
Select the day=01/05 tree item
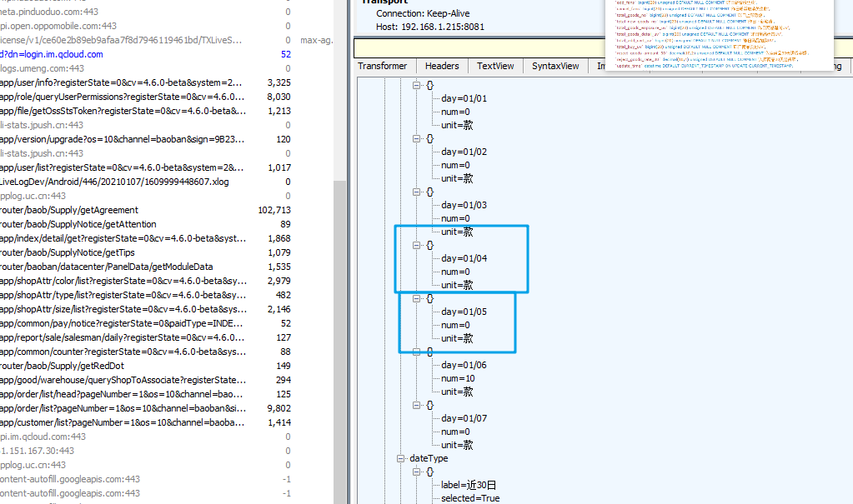click(x=464, y=312)
